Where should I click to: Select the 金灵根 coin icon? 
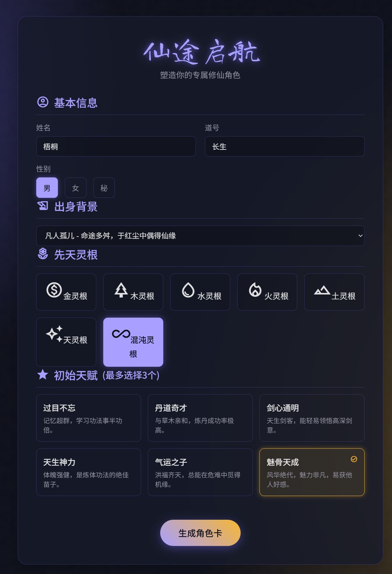click(54, 290)
